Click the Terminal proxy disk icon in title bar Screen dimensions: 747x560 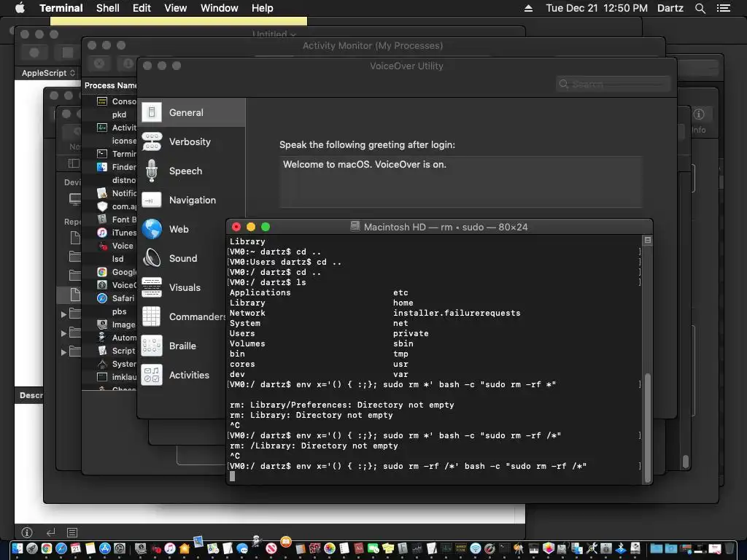(x=355, y=227)
